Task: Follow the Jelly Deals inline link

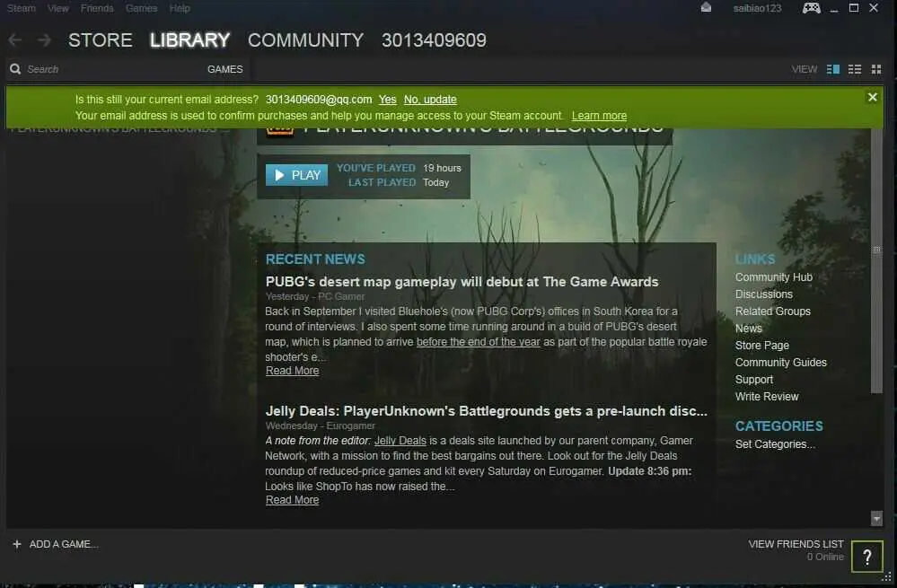Action: (400, 441)
